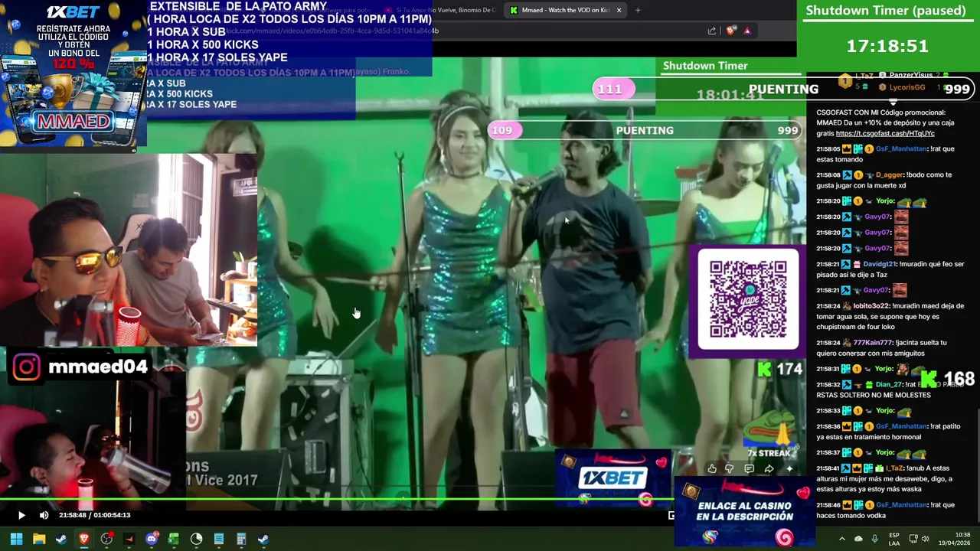Click the system volume tray icon

(926, 539)
